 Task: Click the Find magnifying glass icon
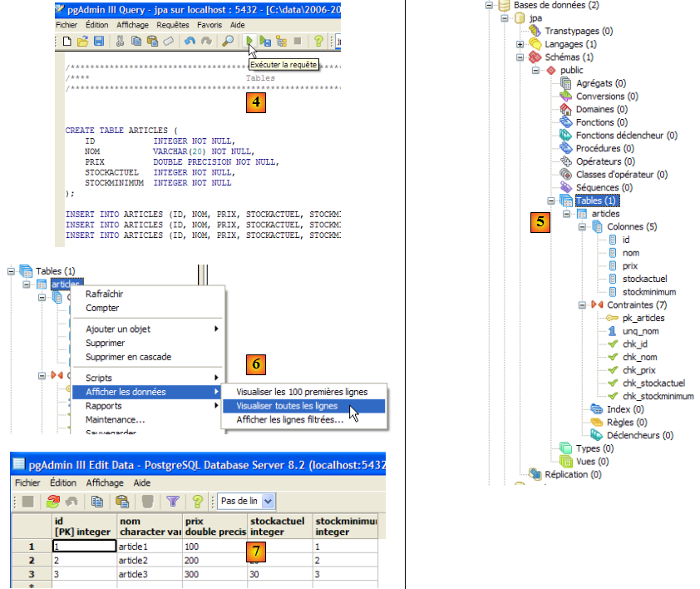(227, 41)
